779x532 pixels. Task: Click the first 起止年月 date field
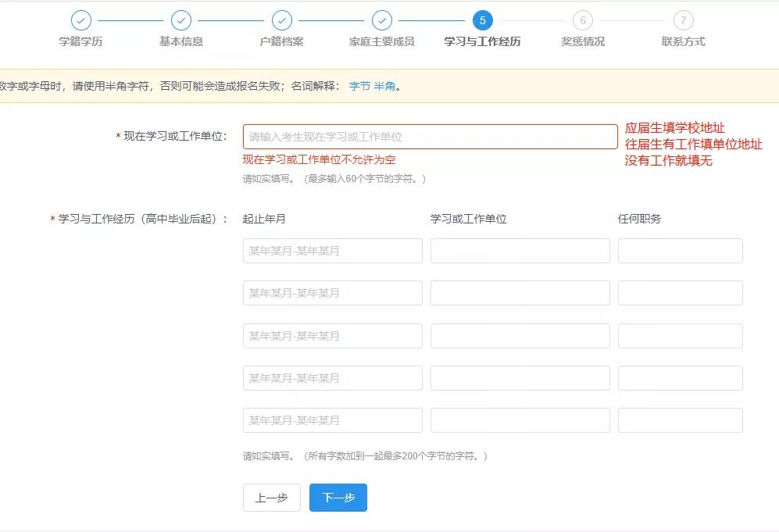click(332, 250)
